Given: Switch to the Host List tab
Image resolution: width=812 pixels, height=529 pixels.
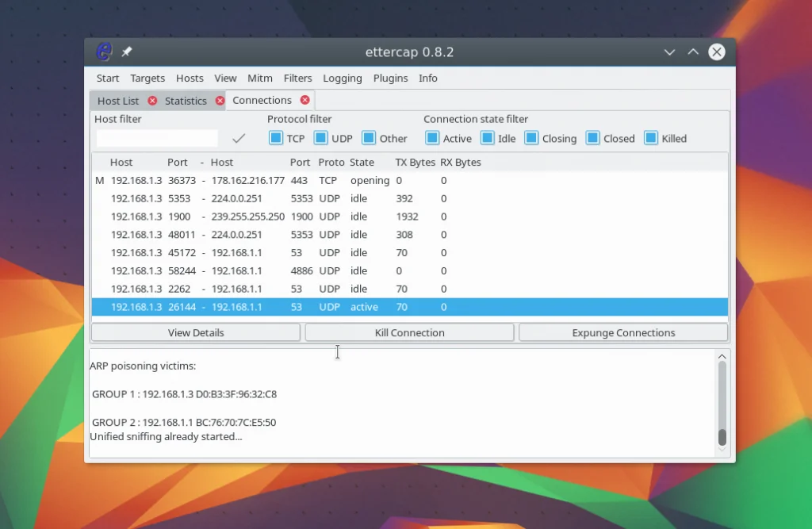Looking at the screenshot, I should (x=117, y=101).
